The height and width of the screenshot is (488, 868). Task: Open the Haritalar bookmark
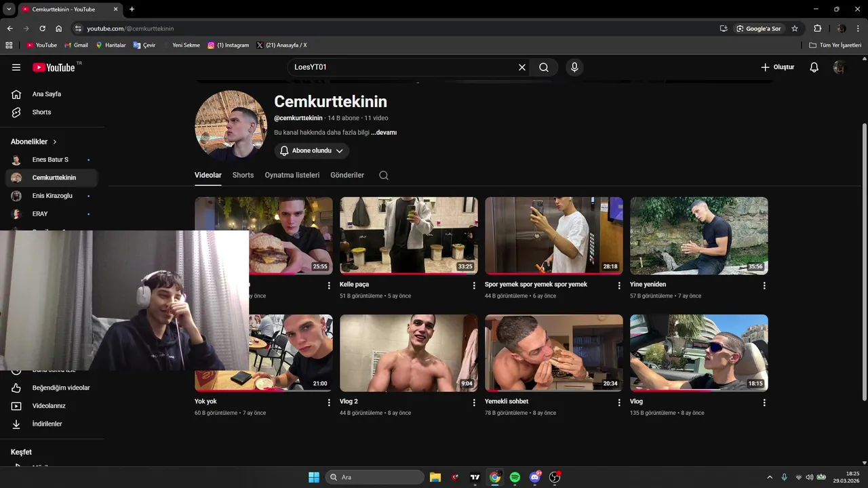click(x=111, y=45)
